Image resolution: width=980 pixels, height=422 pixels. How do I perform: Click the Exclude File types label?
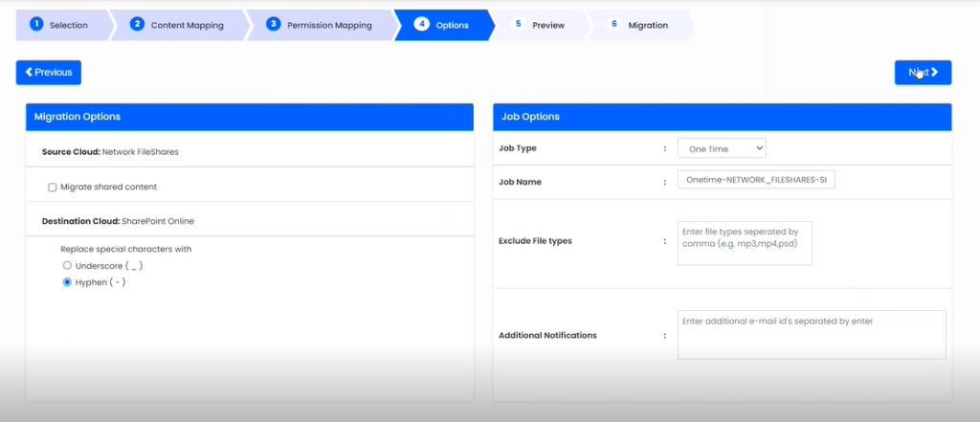pos(535,241)
